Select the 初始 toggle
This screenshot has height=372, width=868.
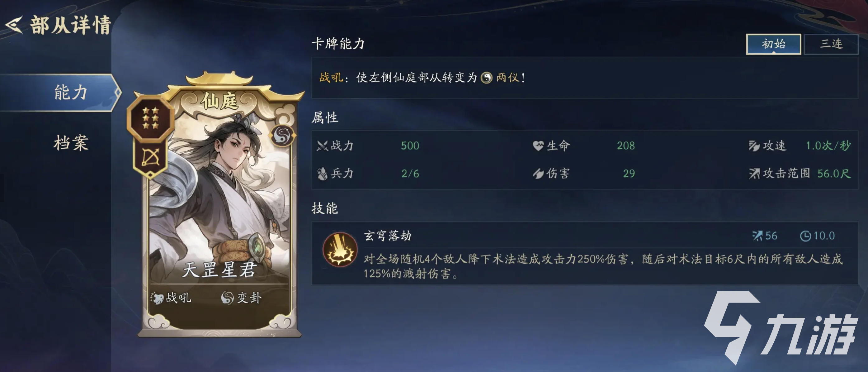tap(774, 44)
